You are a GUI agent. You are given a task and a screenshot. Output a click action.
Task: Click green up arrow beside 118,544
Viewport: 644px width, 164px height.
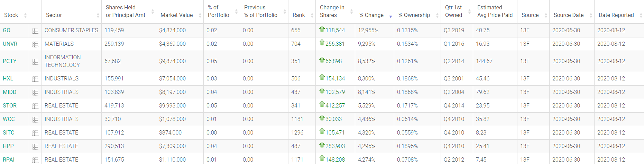click(322, 29)
